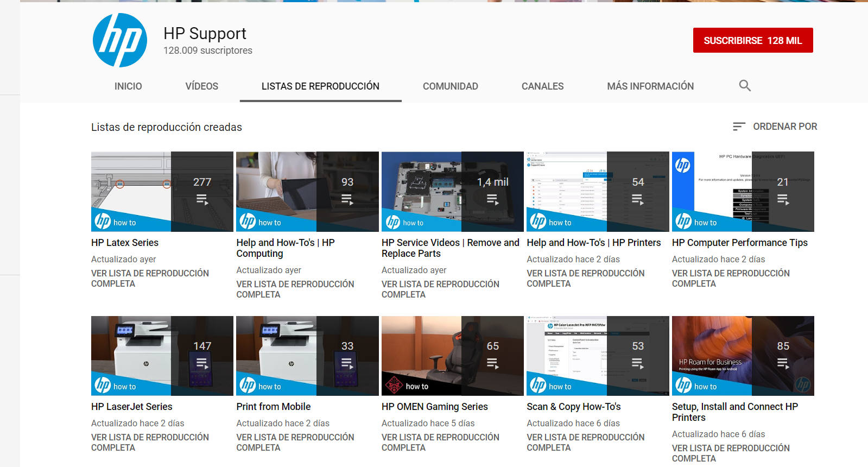868x467 pixels.
Task: Click the playlist icon showing 1,4 mil videos
Action: (492, 199)
